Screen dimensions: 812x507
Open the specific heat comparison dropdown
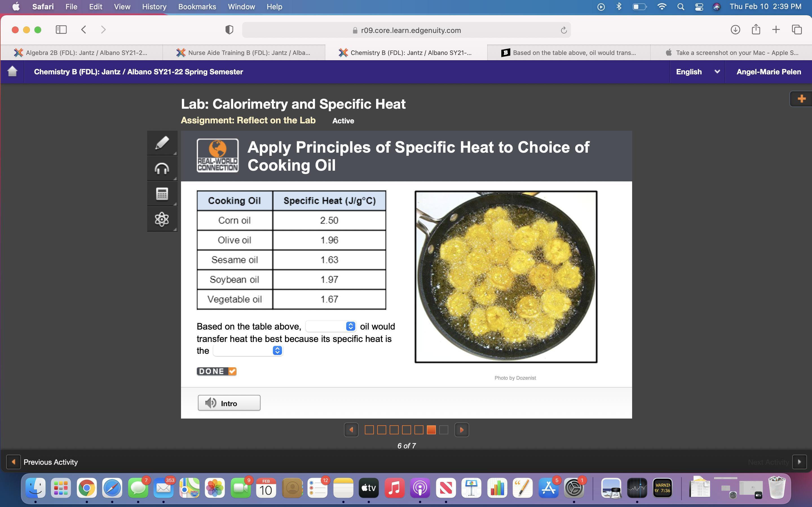[x=248, y=350]
